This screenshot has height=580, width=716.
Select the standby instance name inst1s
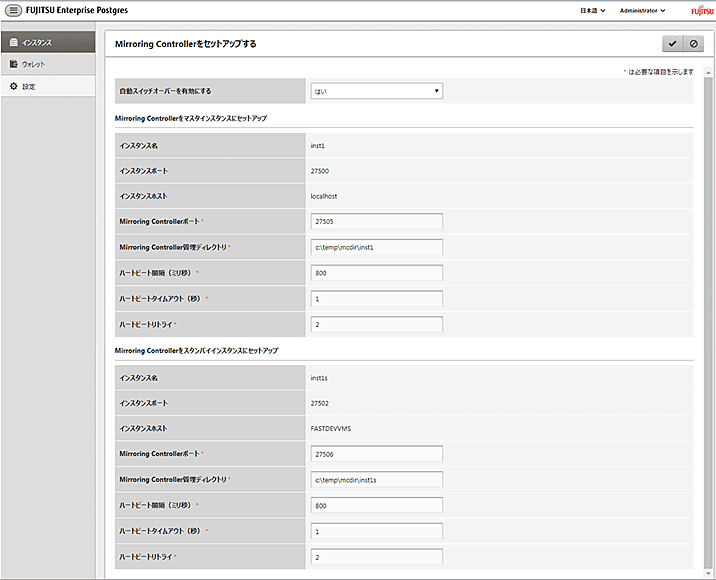pos(319,378)
